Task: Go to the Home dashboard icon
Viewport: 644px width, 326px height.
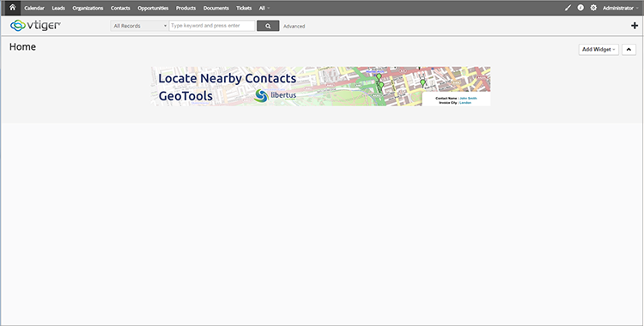Action: (12, 8)
